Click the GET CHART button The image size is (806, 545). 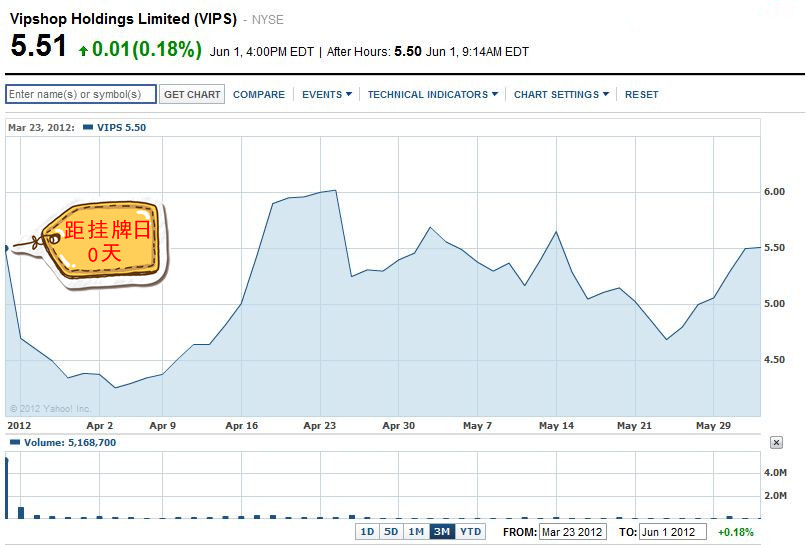tap(192, 94)
